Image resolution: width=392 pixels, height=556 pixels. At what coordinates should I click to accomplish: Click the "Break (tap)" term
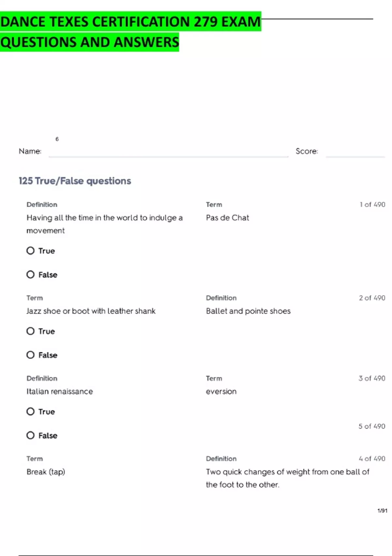pyautogui.click(x=46, y=472)
